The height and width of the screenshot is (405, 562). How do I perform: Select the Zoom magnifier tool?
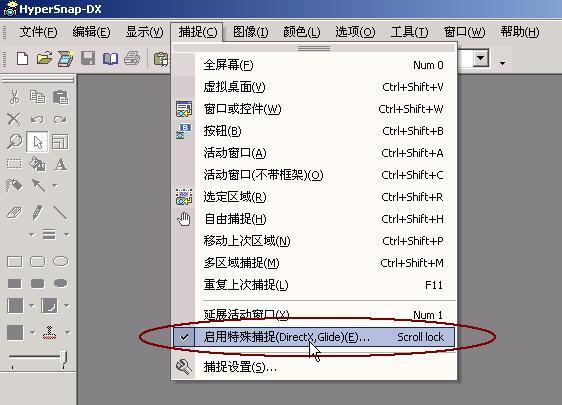point(14,142)
